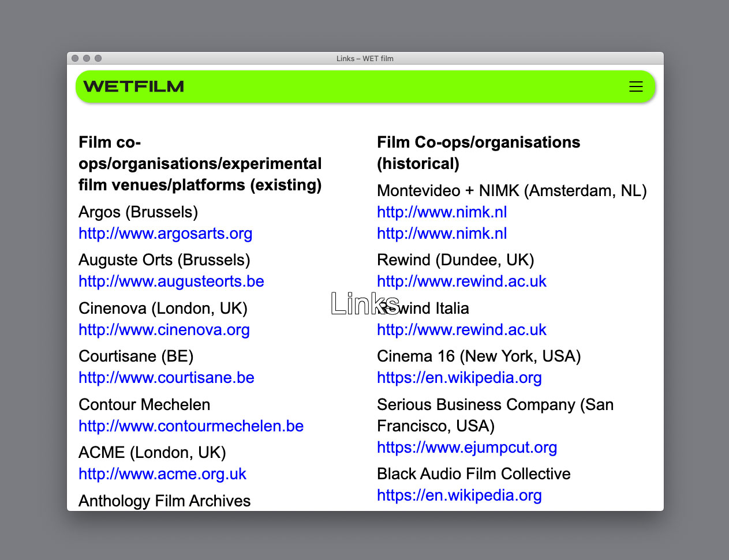Click the 'Cinenova (London, UK)' text
Viewport: 729px width, 560px height.
[x=163, y=309]
